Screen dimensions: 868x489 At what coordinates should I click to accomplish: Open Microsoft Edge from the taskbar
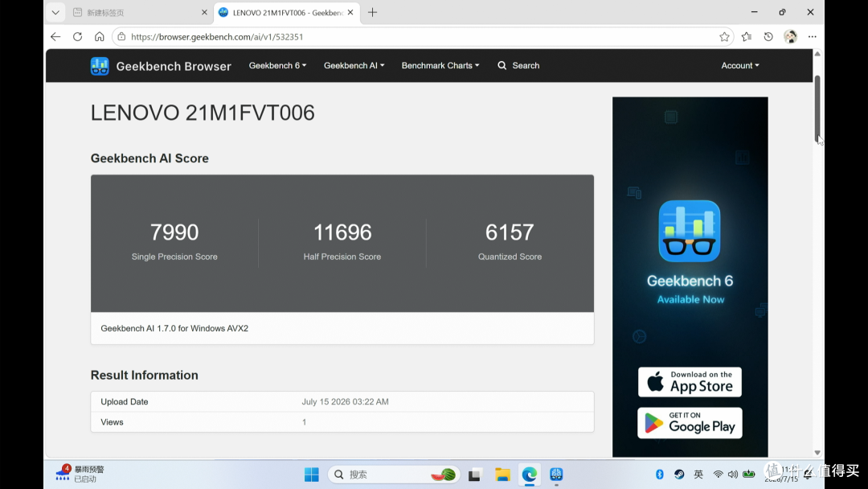tap(529, 475)
